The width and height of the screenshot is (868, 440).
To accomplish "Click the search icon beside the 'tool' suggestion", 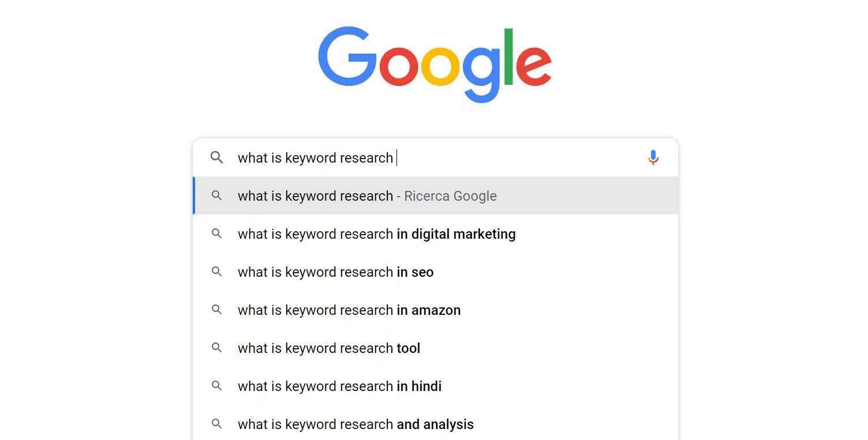I will (216, 348).
